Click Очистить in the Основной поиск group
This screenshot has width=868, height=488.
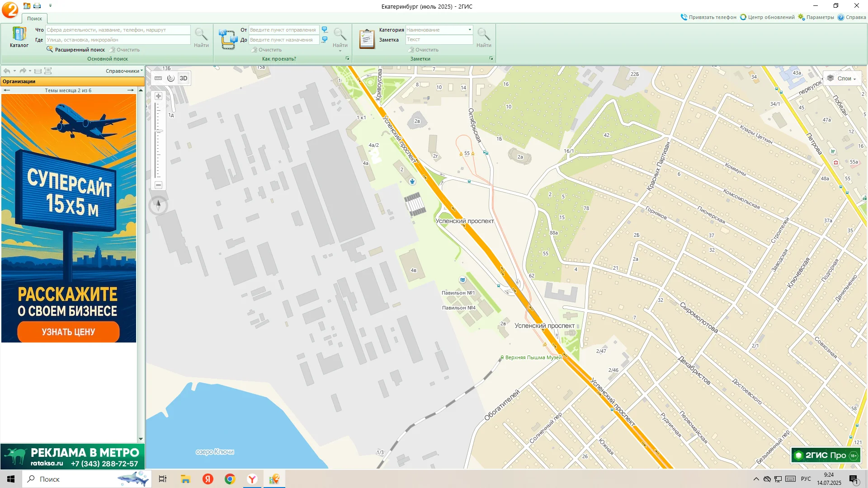click(125, 50)
